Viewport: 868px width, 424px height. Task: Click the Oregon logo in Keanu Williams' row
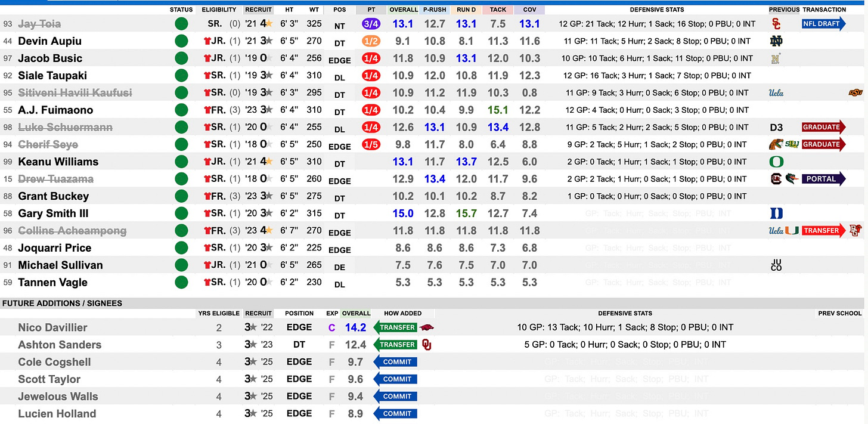pos(776,162)
